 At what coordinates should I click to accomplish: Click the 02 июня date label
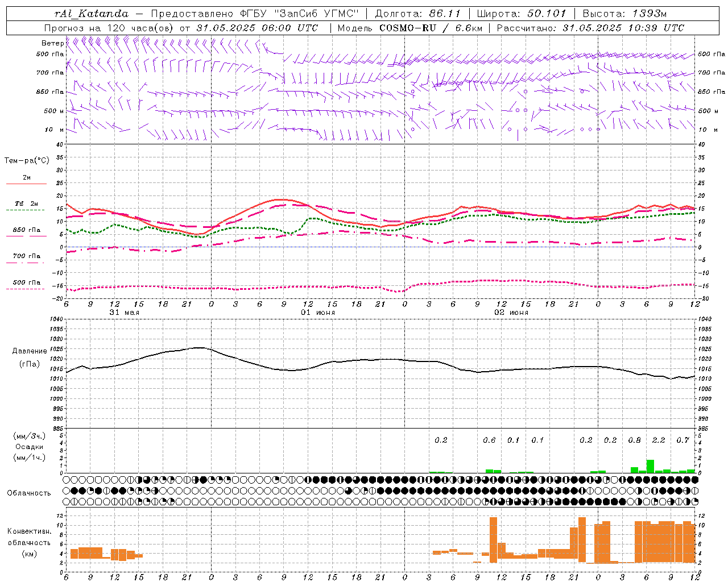click(511, 313)
